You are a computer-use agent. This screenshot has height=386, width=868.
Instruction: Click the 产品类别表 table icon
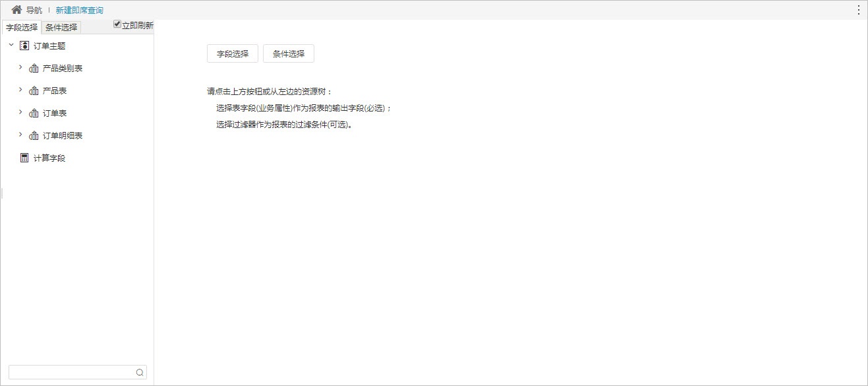(x=34, y=69)
